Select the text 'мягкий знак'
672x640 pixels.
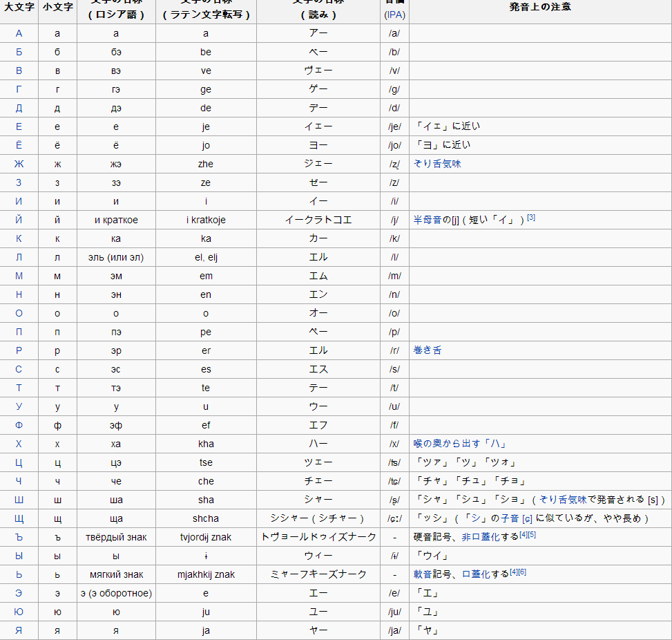tap(116, 574)
